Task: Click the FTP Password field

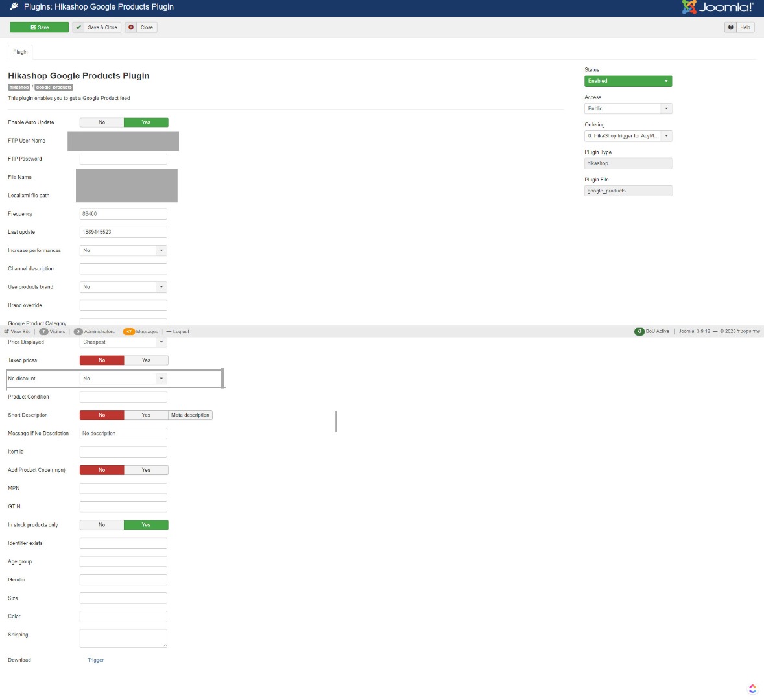Action: (123, 159)
